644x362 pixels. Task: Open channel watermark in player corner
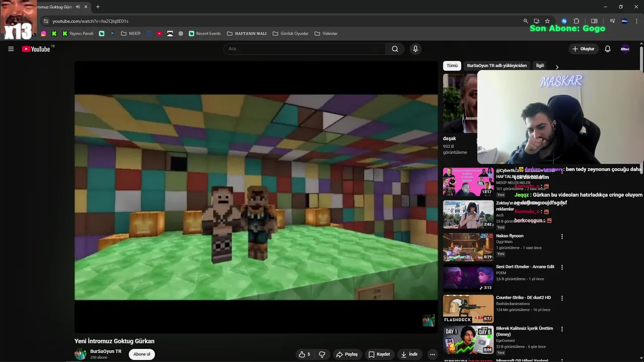coord(428,320)
